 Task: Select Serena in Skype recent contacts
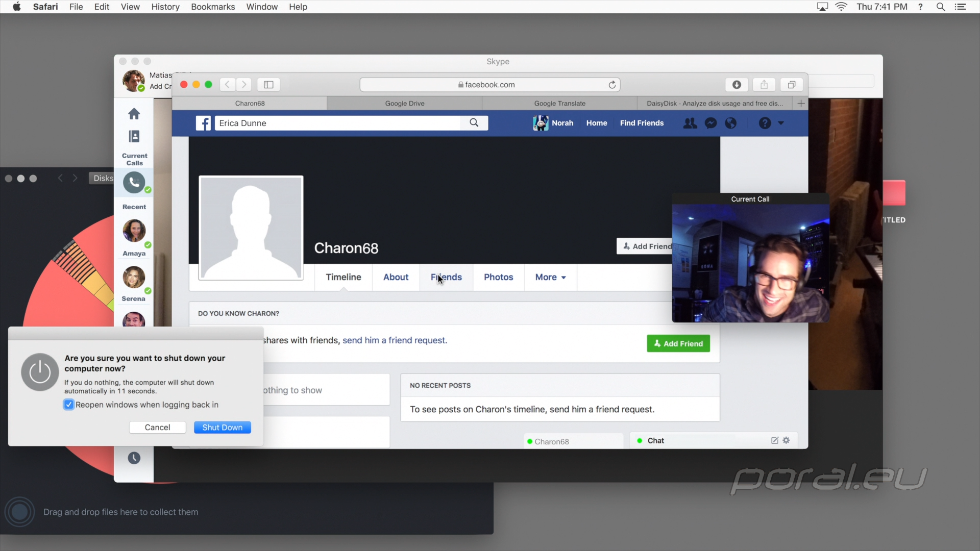click(134, 284)
